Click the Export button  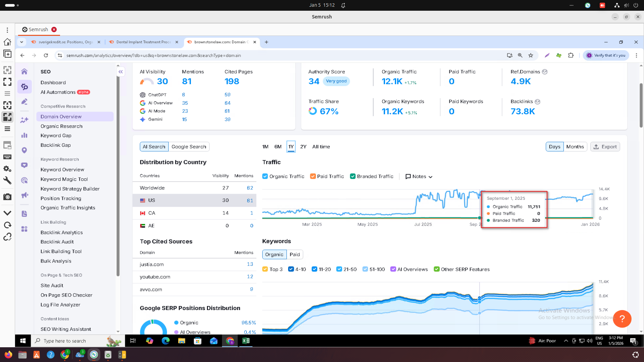605,147
